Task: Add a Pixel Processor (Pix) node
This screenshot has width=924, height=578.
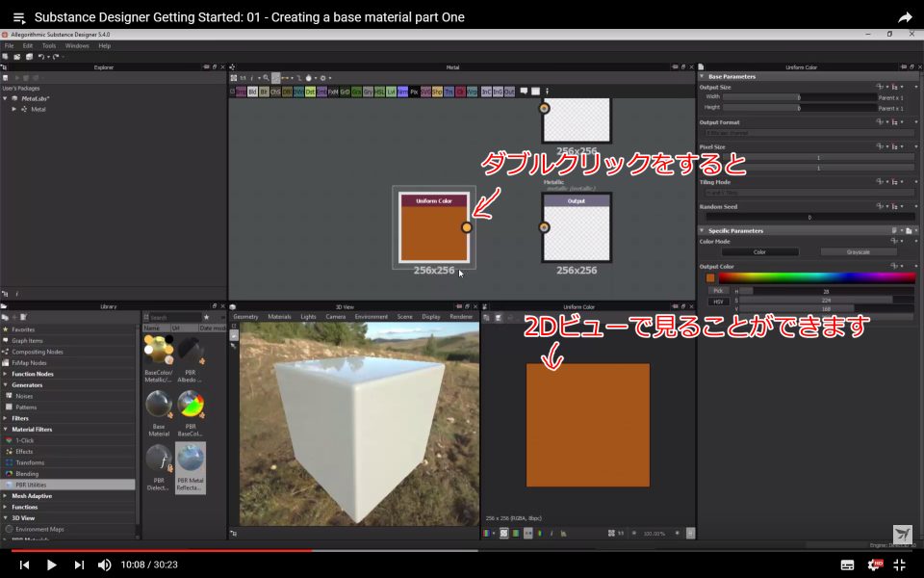Action: [x=414, y=92]
